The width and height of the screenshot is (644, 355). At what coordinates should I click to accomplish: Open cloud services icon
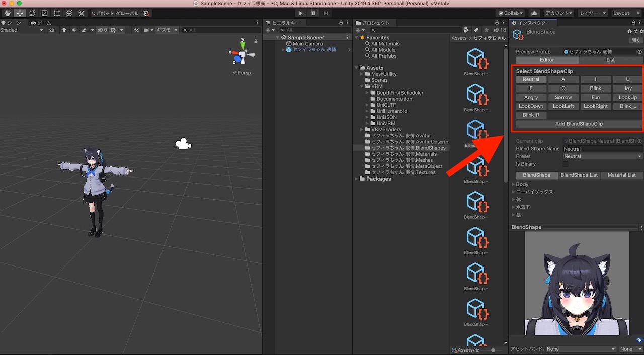pyautogui.click(x=534, y=13)
